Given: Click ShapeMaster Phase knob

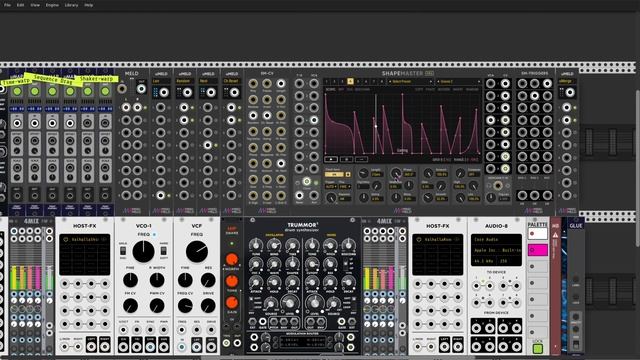Looking at the screenshot, I should (396, 173).
